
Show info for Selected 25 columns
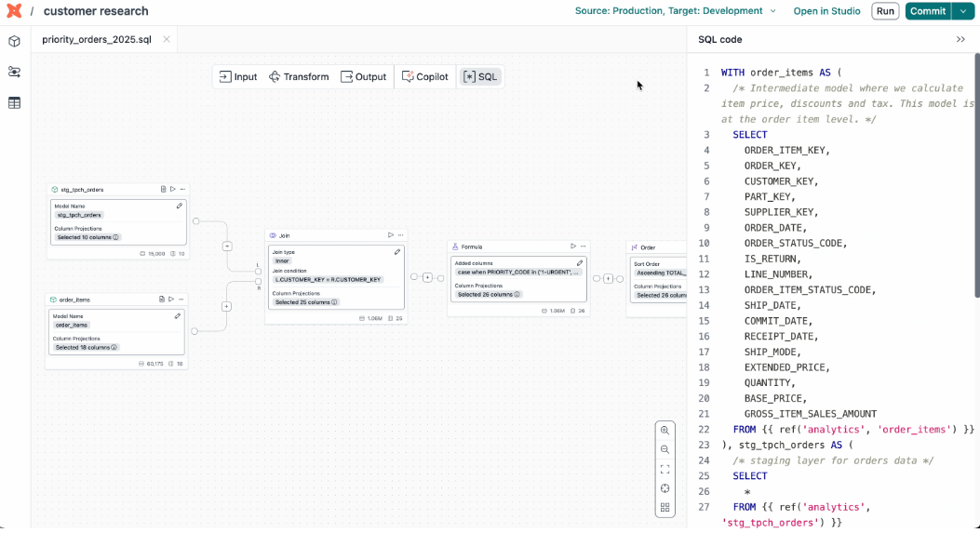tap(334, 302)
